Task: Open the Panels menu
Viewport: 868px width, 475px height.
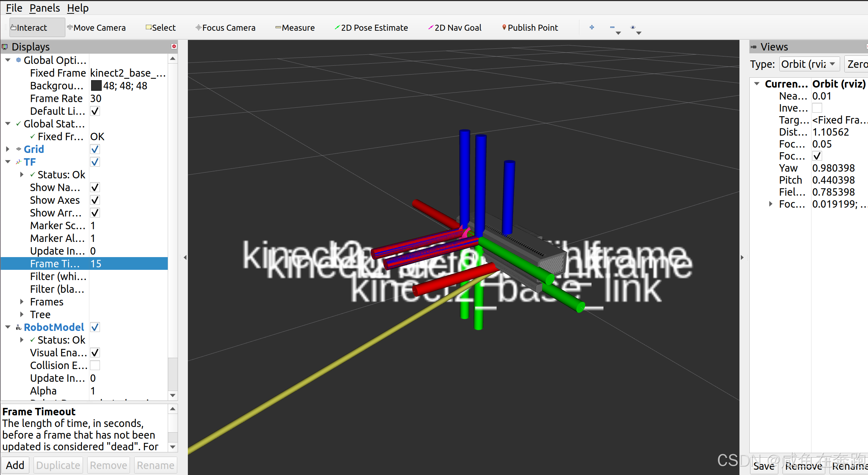Action: pyautogui.click(x=44, y=8)
